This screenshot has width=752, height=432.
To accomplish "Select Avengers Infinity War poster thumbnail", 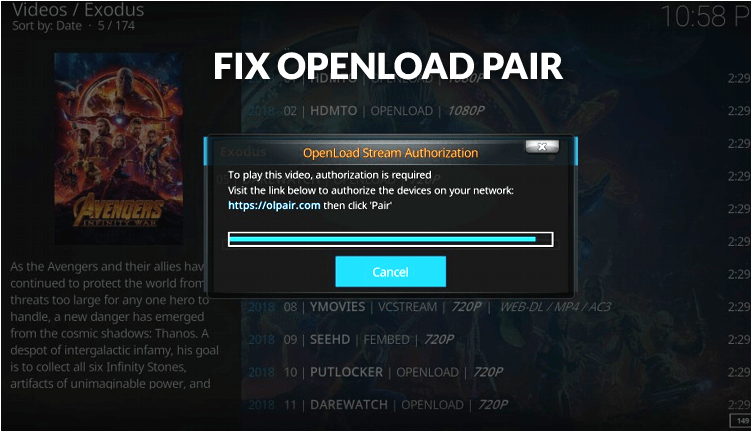I will coord(118,149).
